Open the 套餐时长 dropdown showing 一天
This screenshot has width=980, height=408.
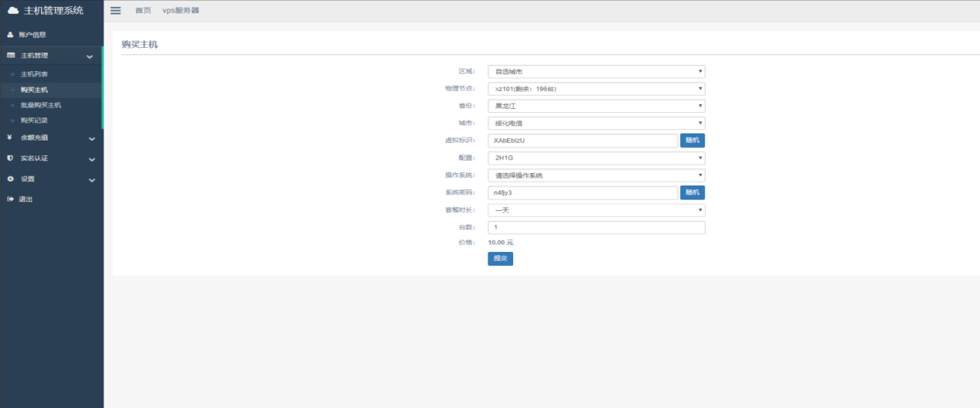(x=596, y=210)
